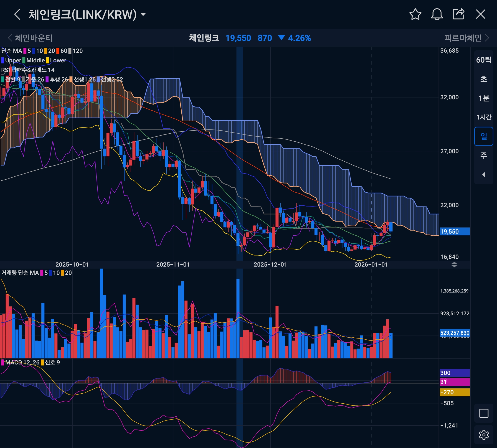Select the 일 daily interval
The image size is (497, 448).
pos(484,136)
